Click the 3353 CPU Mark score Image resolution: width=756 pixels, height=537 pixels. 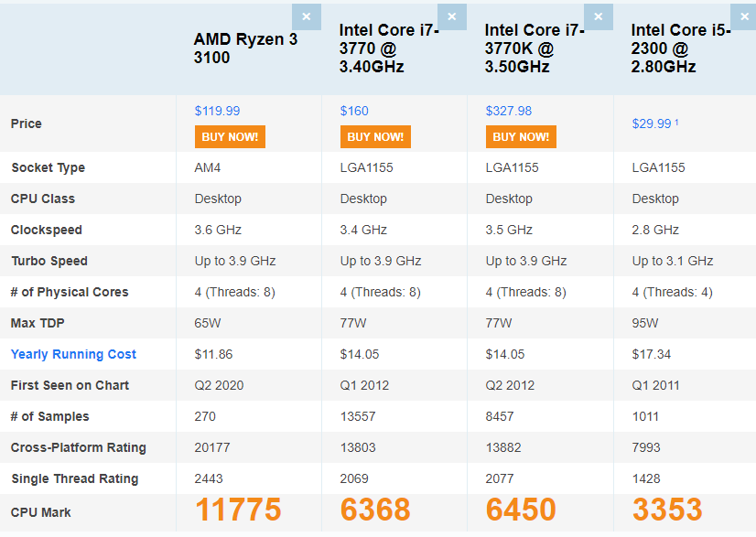(x=667, y=510)
